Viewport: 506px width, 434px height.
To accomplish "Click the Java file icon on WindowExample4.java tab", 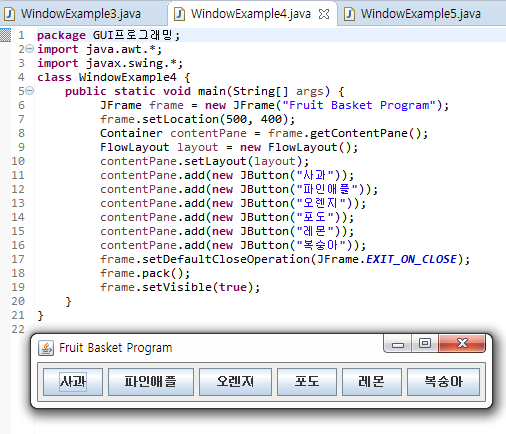I will (x=179, y=14).
